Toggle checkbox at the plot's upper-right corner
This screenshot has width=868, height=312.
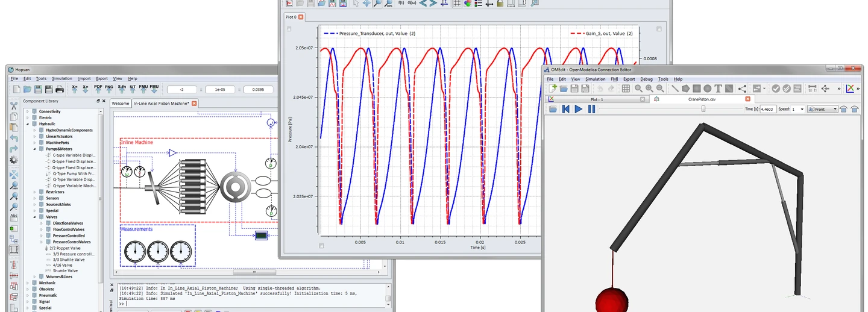[x=659, y=29]
